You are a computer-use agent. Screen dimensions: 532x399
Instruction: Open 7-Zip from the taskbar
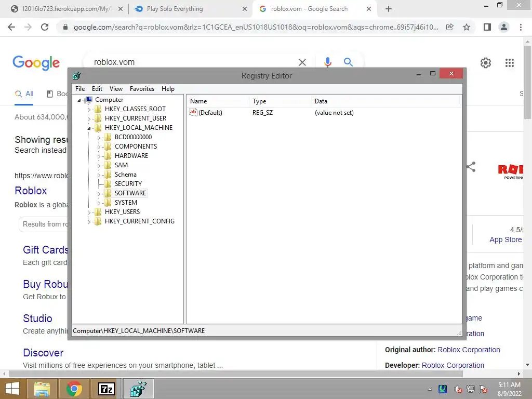click(106, 389)
